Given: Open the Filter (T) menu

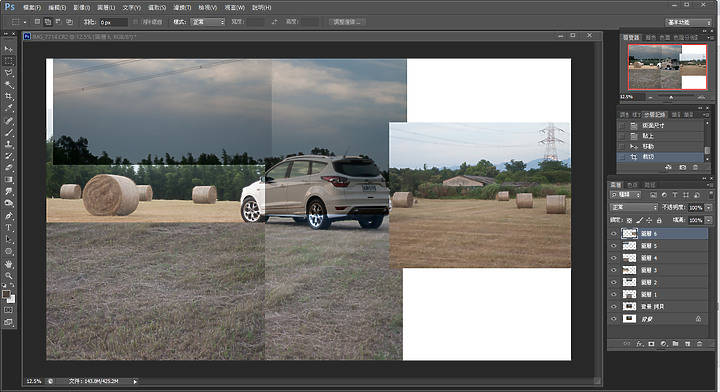Looking at the screenshot, I should pyautogui.click(x=182, y=8).
